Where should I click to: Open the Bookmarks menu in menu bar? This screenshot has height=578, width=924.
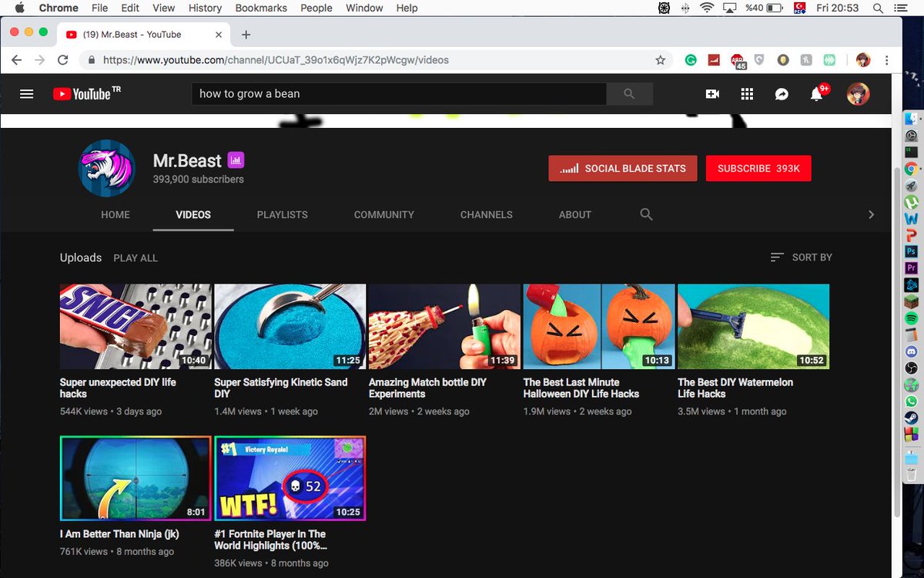tap(262, 8)
